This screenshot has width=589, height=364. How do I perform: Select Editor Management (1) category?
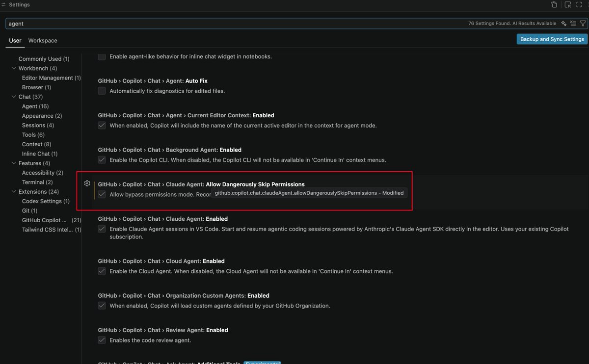click(51, 78)
